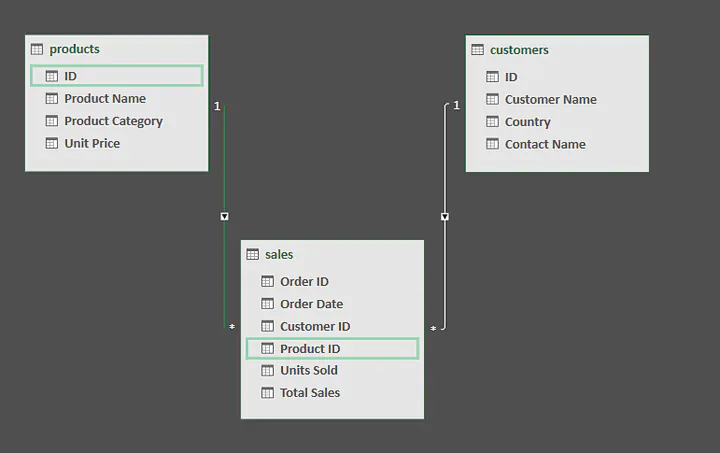The image size is (720, 453).
Task: Select the customers table header
Action: (x=557, y=50)
